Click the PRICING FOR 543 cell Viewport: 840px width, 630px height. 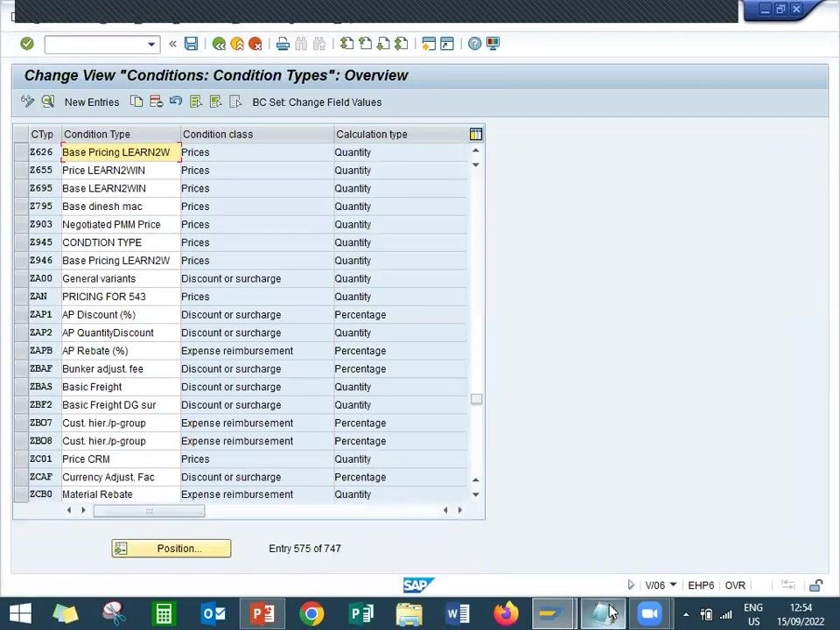click(x=121, y=297)
